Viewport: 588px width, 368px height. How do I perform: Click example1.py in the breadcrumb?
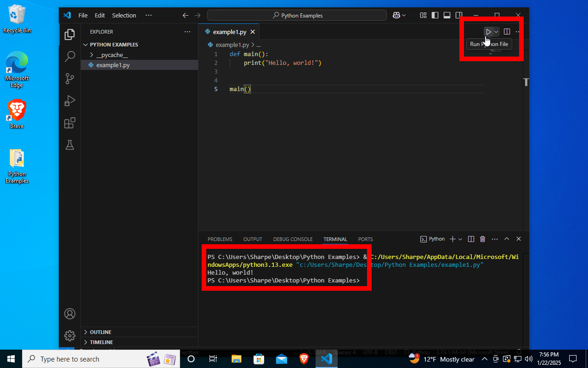[232, 45]
